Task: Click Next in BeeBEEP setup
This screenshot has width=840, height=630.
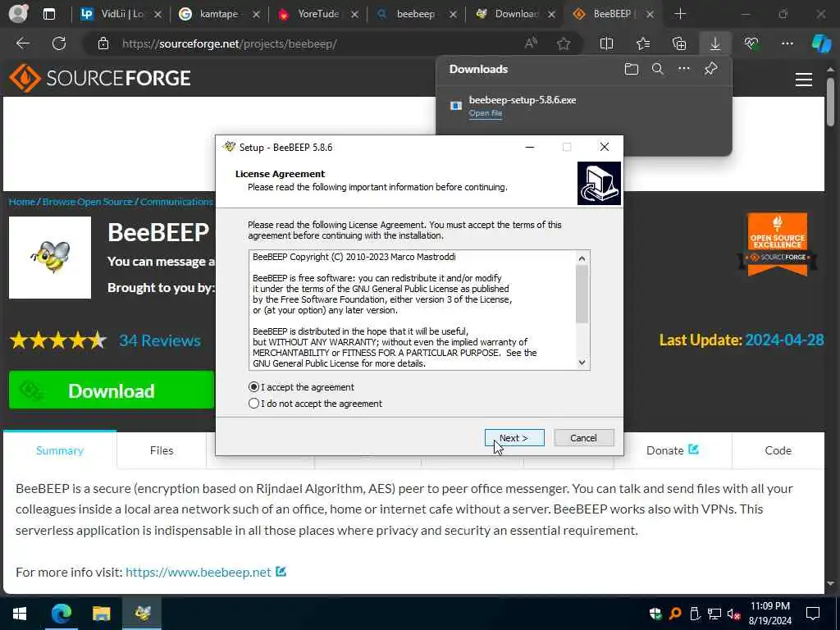Action: (x=514, y=438)
